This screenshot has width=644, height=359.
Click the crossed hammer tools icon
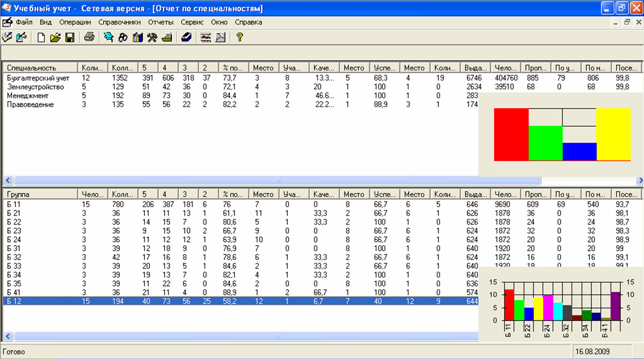pyautogui.click(x=152, y=38)
